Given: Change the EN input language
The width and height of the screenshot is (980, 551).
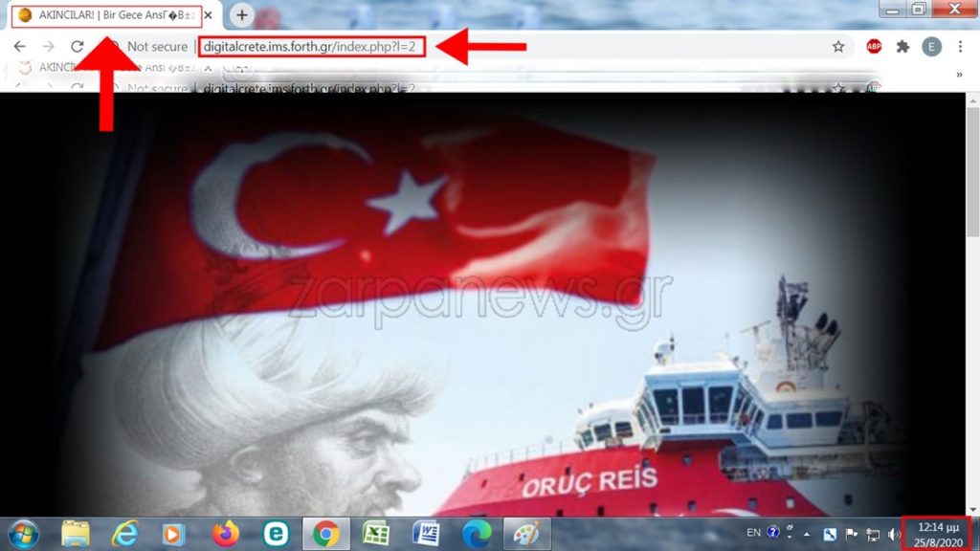Looking at the screenshot, I should point(754,533).
